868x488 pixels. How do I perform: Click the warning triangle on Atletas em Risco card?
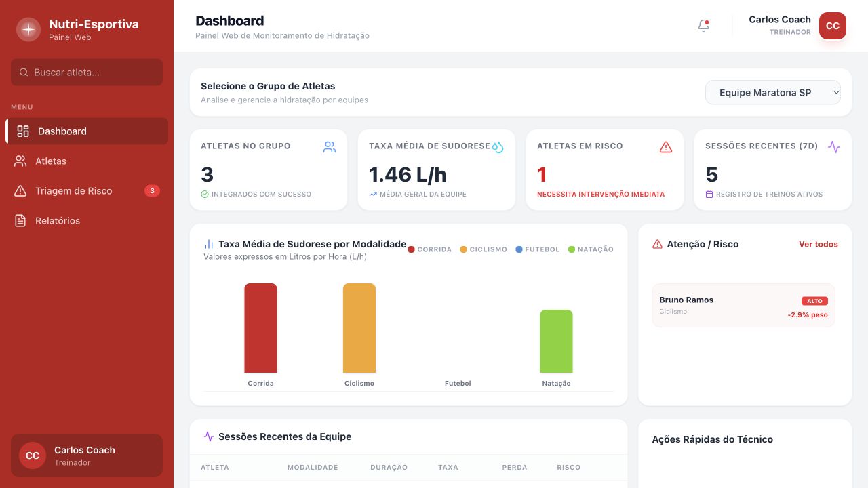pyautogui.click(x=666, y=147)
